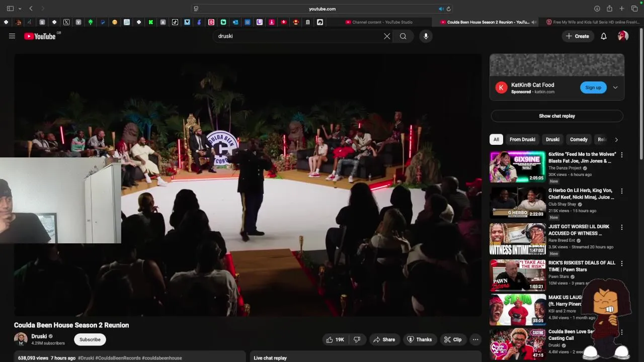
Task: Open The Danza Project channel link
Action: 565,168
